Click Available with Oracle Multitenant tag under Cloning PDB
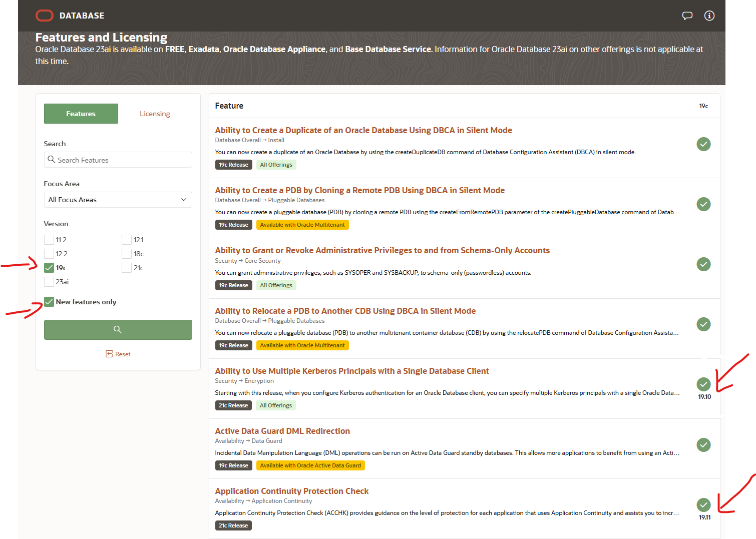This screenshot has height=539, width=756. pyautogui.click(x=302, y=225)
